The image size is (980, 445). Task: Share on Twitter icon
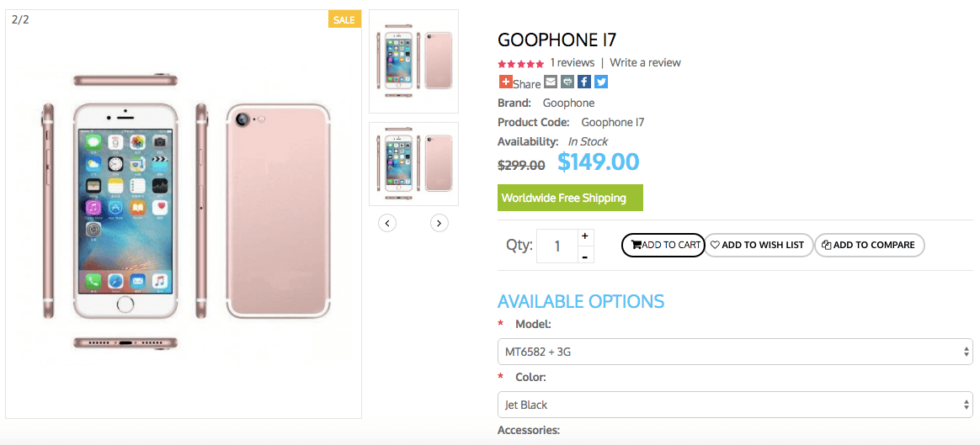(x=601, y=82)
